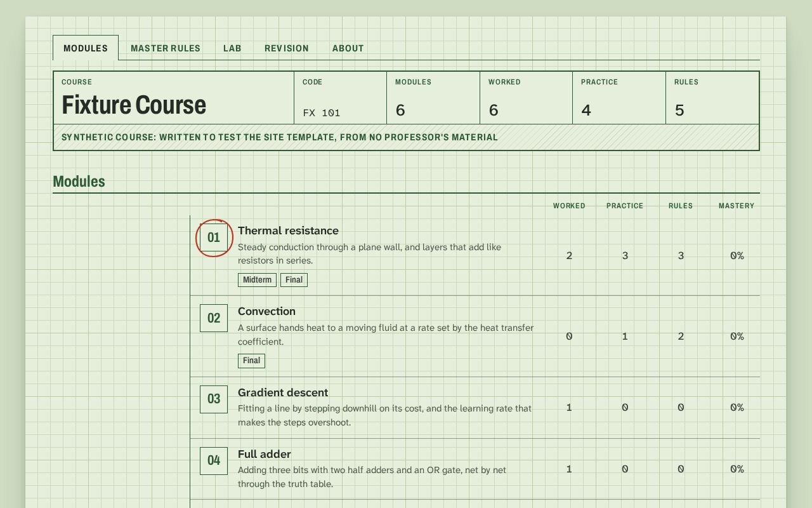Click the 03 module number box
Screen dimensions: 812x508
[214, 399]
